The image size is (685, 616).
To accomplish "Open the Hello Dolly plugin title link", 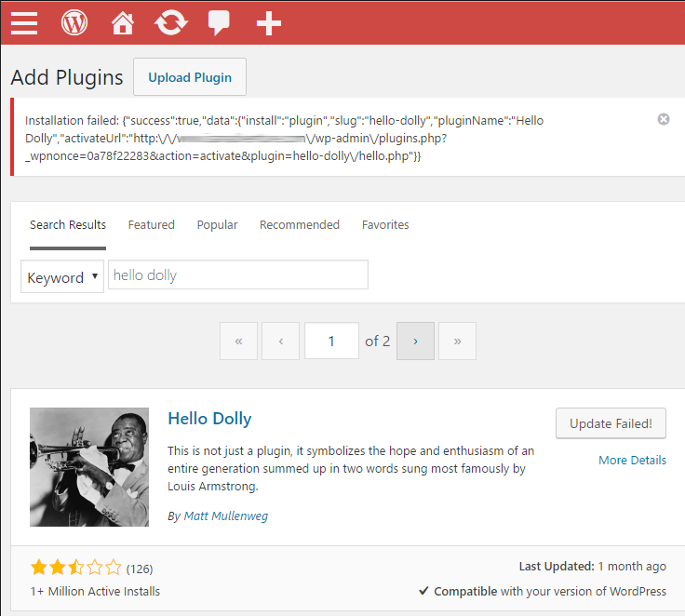I will pos(209,419).
